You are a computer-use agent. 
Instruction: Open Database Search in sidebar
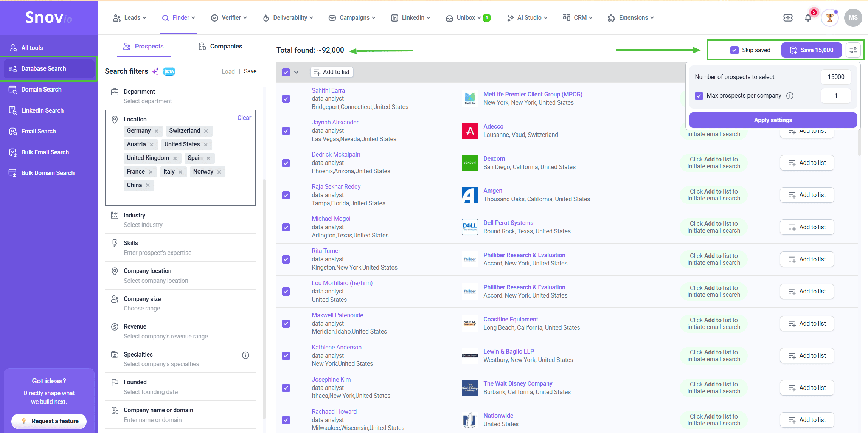pos(49,68)
